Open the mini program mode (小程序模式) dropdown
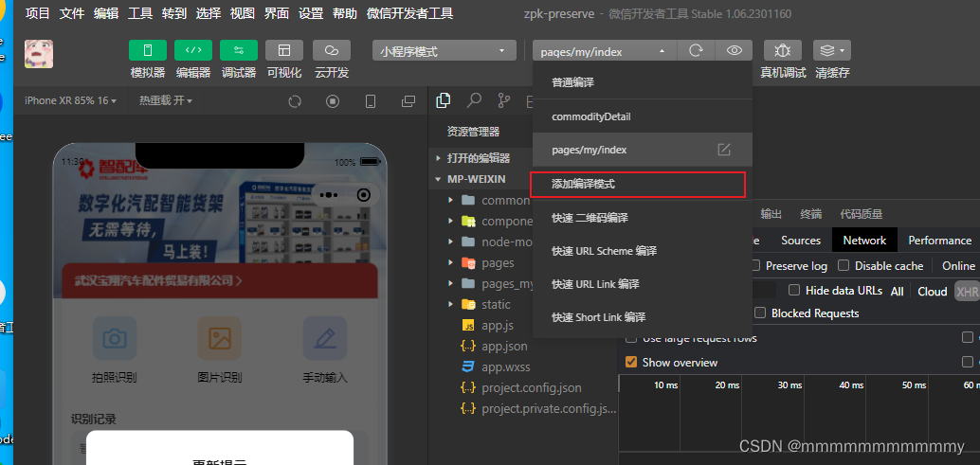 [x=445, y=51]
